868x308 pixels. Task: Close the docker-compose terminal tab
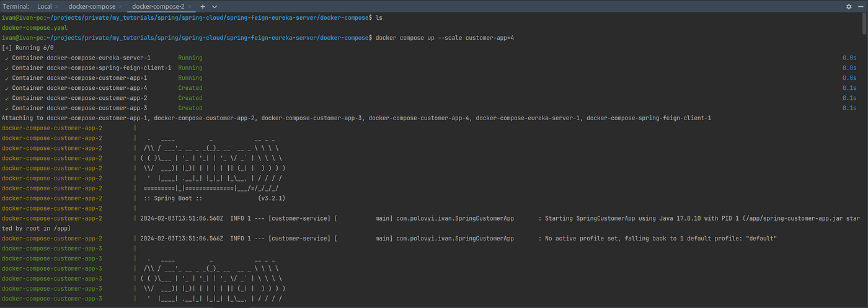[121, 6]
